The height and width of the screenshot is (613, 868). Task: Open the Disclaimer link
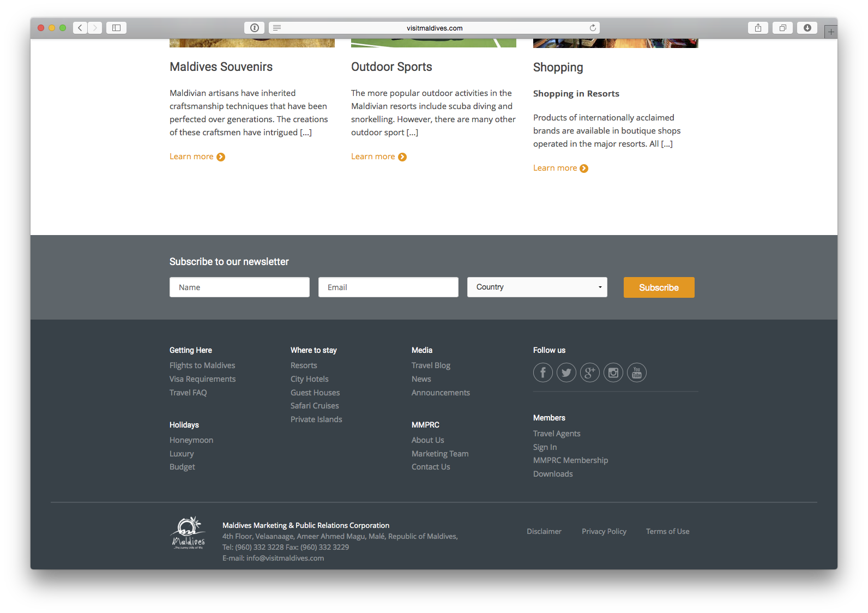[544, 531]
